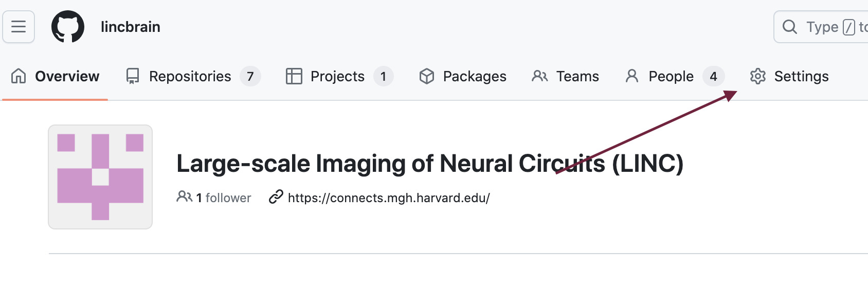The width and height of the screenshot is (868, 285).
Task: Click the Projects table icon
Action: [294, 76]
